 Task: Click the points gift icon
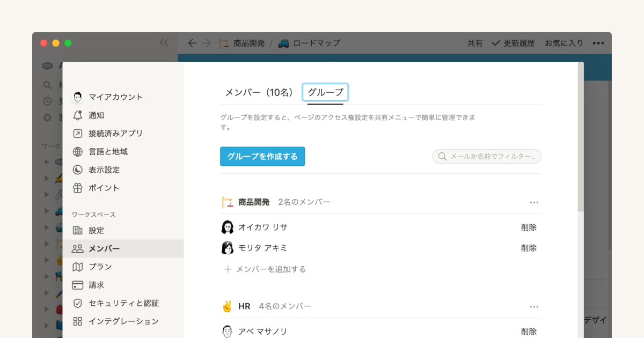pyautogui.click(x=78, y=188)
